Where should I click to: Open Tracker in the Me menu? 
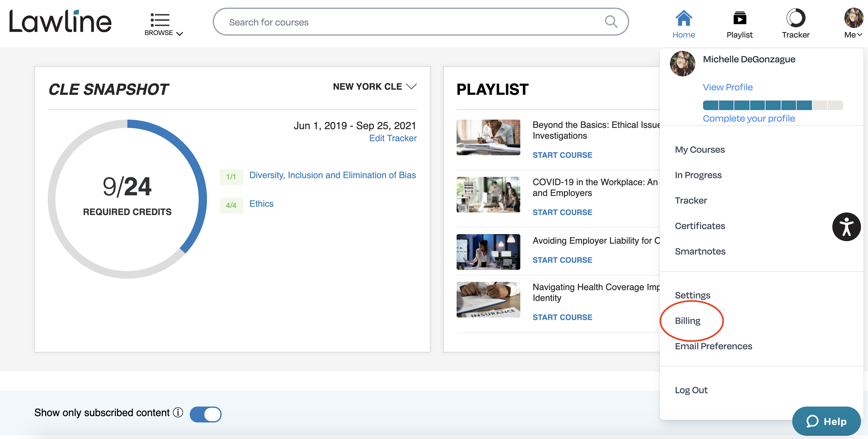click(691, 201)
